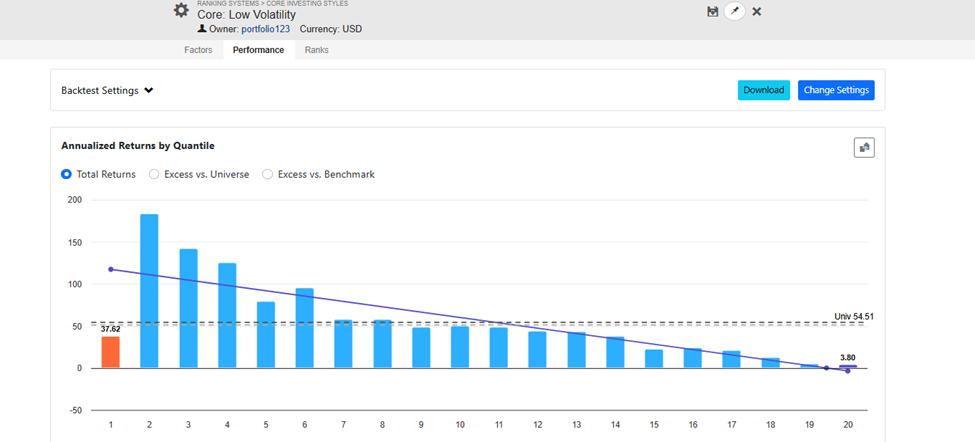Click the owner person icon
The height and width of the screenshot is (442, 975).
click(x=202, y=29)
